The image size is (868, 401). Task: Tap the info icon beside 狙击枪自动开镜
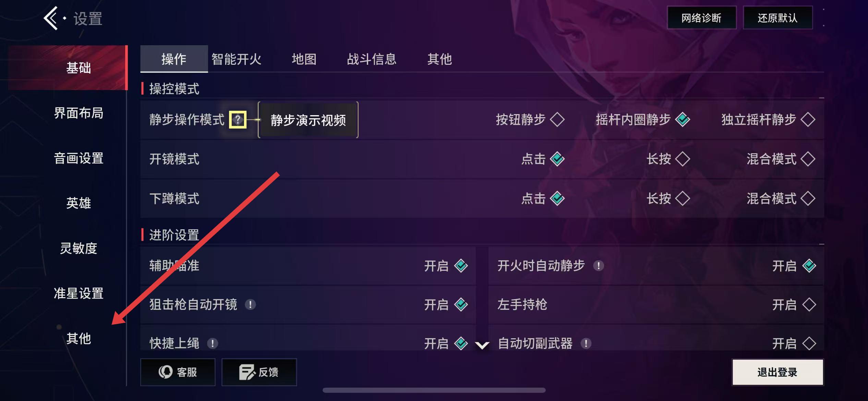(250, 304)
